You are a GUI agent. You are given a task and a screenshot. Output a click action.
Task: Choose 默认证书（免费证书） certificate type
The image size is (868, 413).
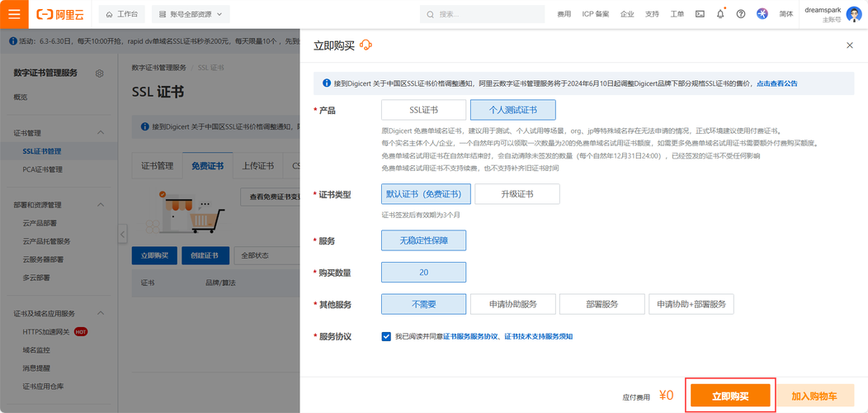(x=426, y=194)
